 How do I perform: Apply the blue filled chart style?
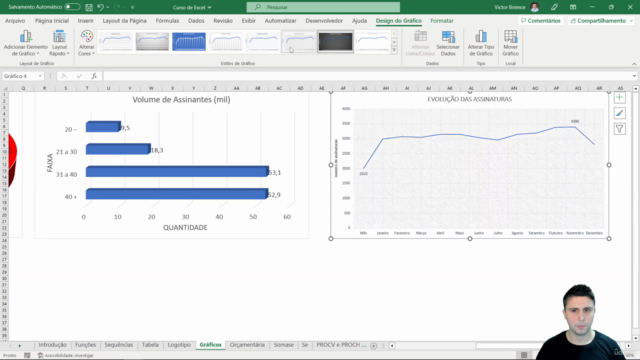click(x=189, y=42)
